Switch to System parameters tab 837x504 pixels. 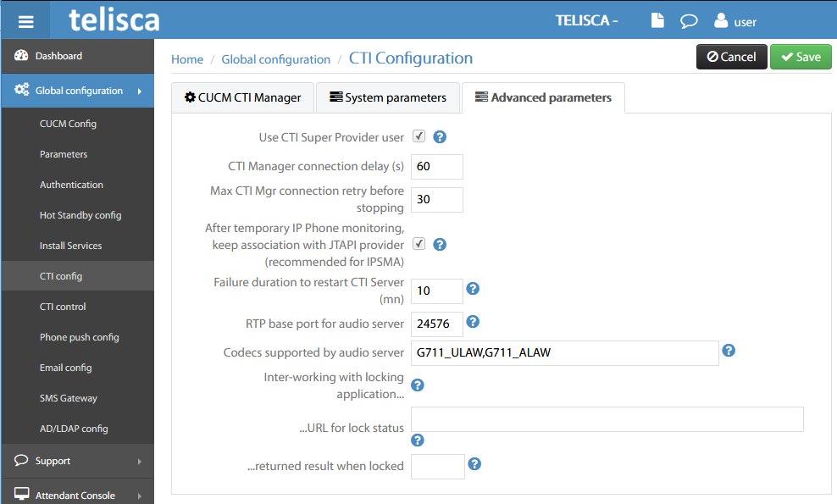[x=388, y=97]
